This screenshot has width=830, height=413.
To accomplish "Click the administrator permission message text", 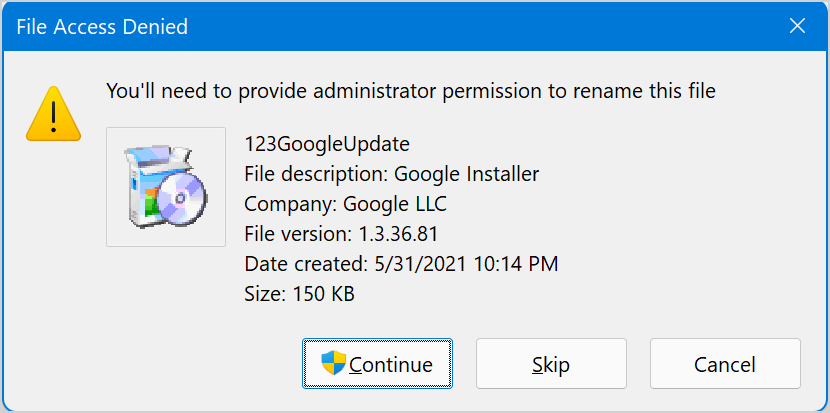I will 410,92.
